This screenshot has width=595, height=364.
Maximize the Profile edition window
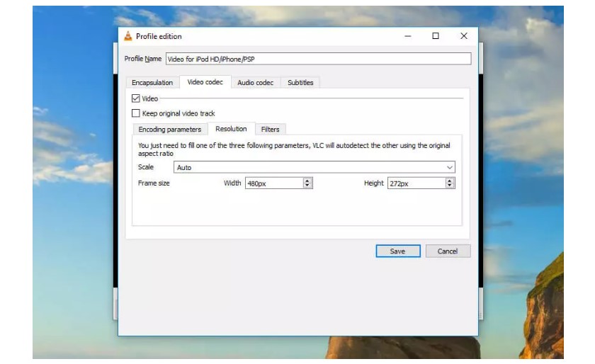tap(436, 36)
